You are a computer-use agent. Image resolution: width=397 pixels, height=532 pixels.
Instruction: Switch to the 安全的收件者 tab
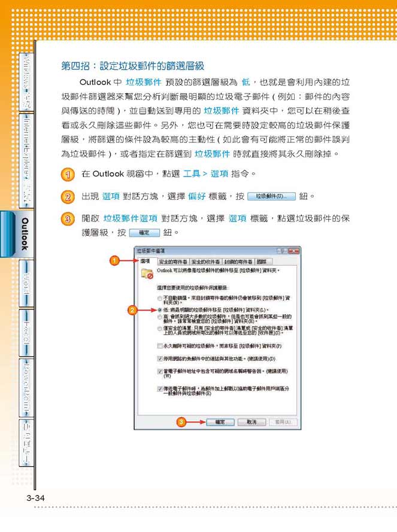tap(205, 262)
